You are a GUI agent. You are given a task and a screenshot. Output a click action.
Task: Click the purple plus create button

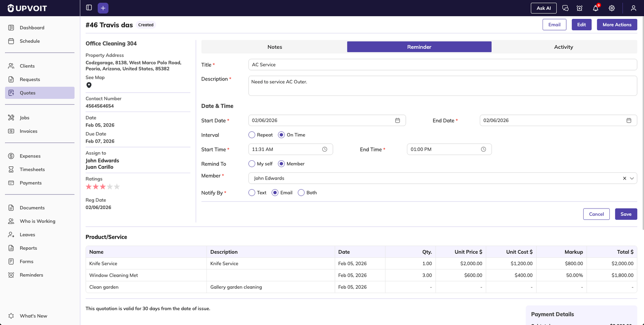[103, 8]
